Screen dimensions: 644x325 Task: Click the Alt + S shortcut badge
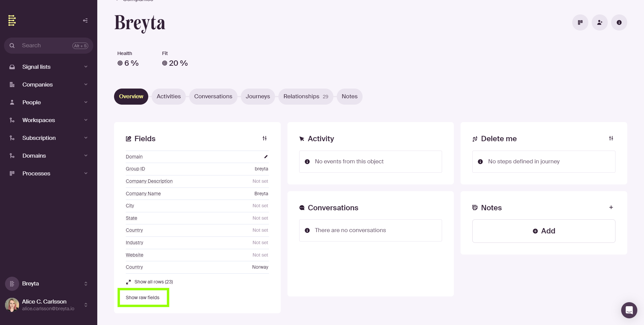coord(80,46)
